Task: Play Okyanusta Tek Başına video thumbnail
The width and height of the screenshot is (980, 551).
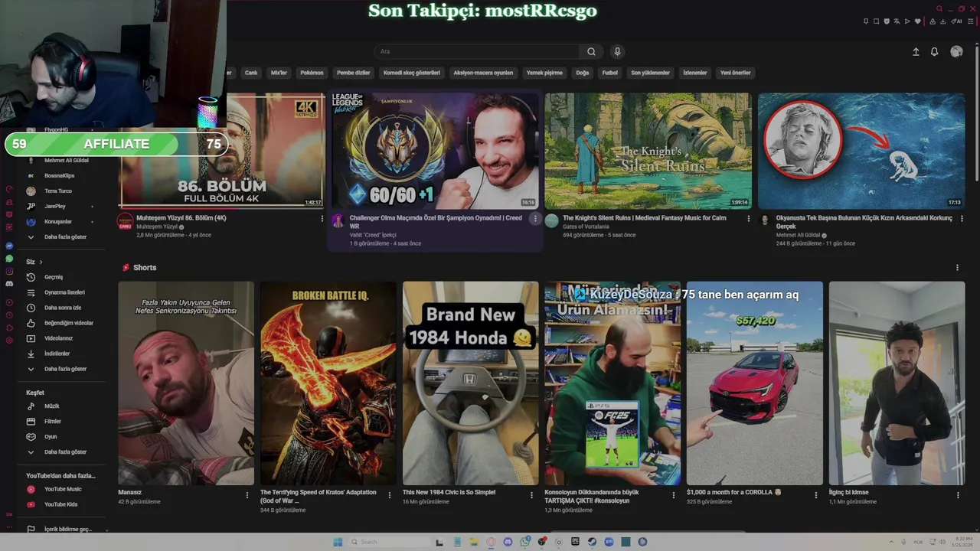Action: pyautogui.click(x=861, y=151)
